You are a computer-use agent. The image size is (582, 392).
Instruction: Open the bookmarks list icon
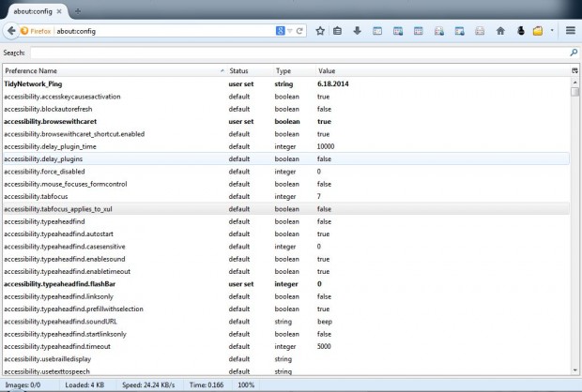338,31
